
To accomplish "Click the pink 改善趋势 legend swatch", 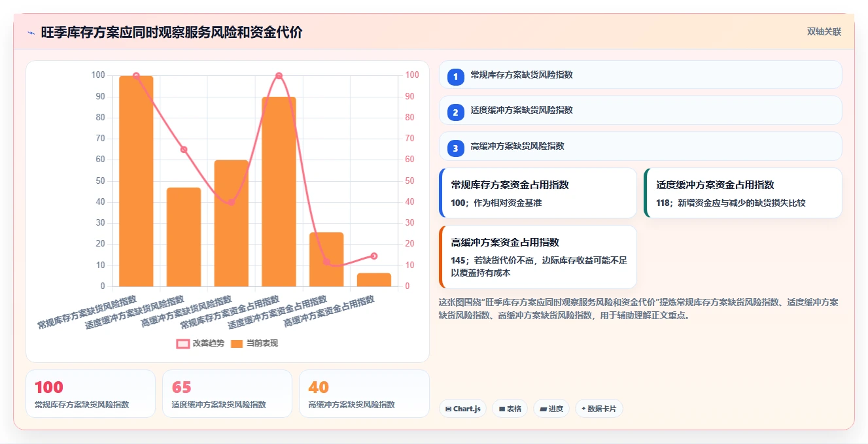I will click(183, 343).
